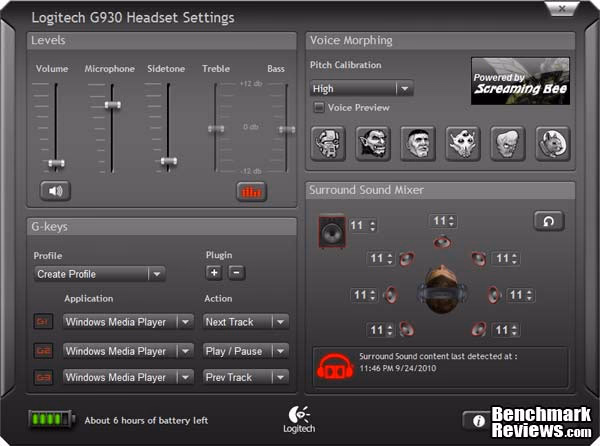Click the speaker mute button under Volume

click(55, 191)
